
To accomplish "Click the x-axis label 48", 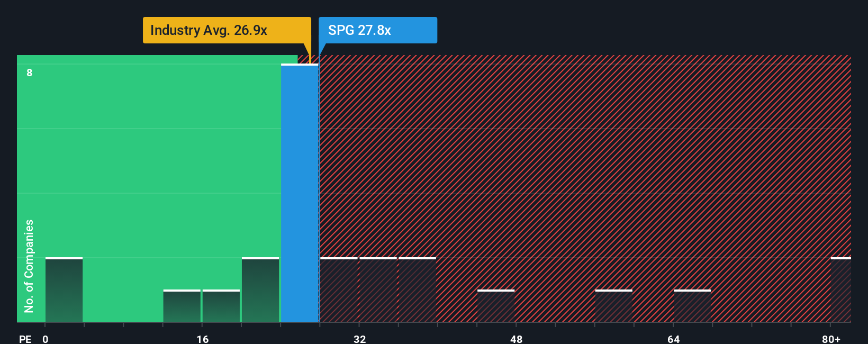I will [x=517, y=339].
